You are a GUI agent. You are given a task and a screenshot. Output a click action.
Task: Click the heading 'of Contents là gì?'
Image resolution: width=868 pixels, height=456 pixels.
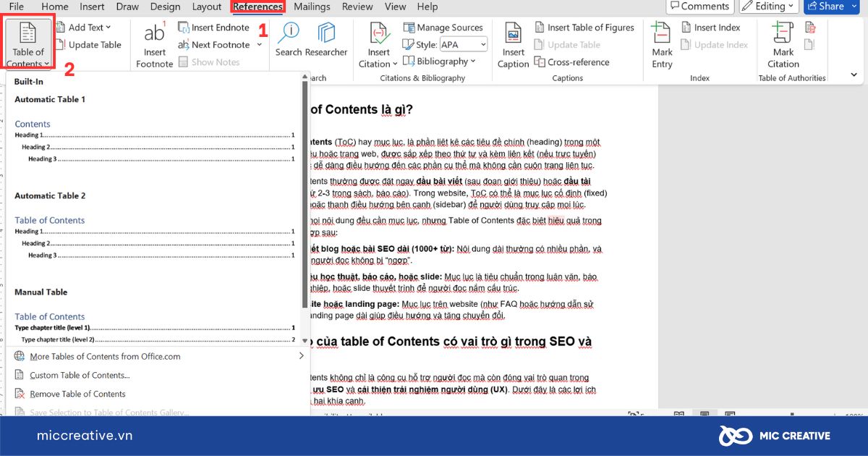coord(362,110)
